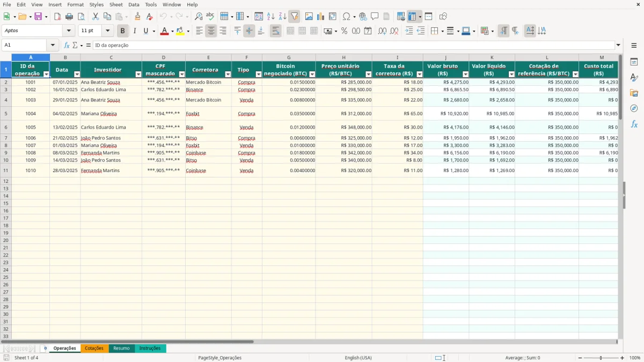Open the Sheet menu
Viewport: 644px width, 362px height.
tap(116, 4)
